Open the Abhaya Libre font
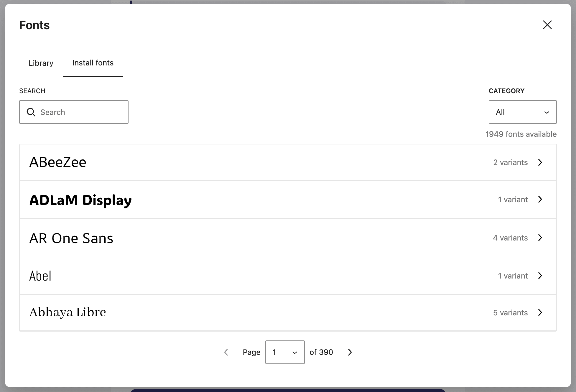576x392 pixels. click(x=288, y=313)
